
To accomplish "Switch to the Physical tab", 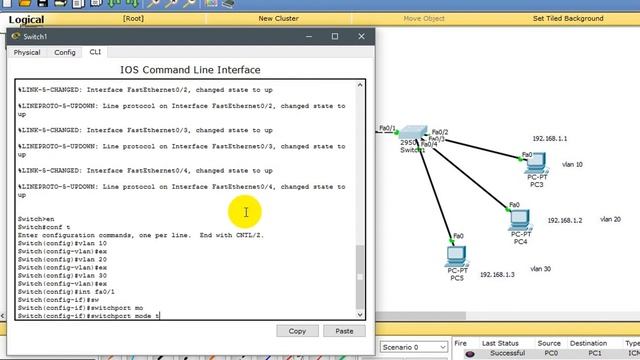I will coord(27,52).
